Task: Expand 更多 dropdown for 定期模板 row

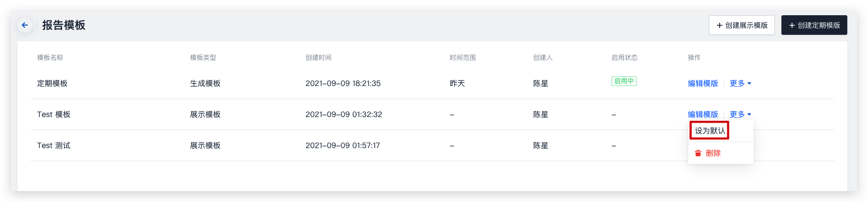Action: 741,83
